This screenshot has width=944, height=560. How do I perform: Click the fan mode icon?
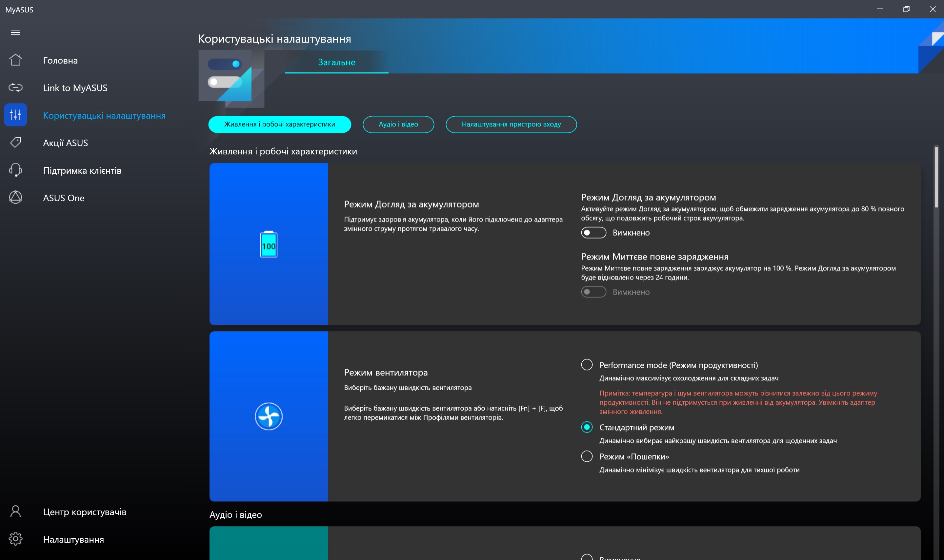tap(269, 416)
